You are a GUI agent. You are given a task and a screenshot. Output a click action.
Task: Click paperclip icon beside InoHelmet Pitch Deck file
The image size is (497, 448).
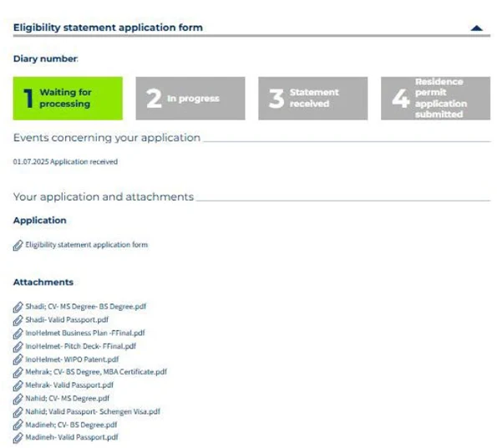click(18, 347)
